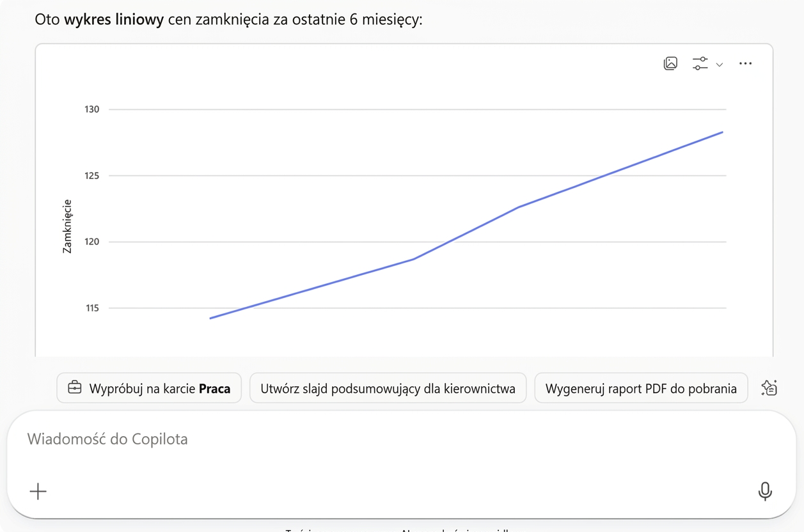Open the chart more options menu
This screenshot has height=532, width=804.
pyautogui.click(x=745, y=63)
